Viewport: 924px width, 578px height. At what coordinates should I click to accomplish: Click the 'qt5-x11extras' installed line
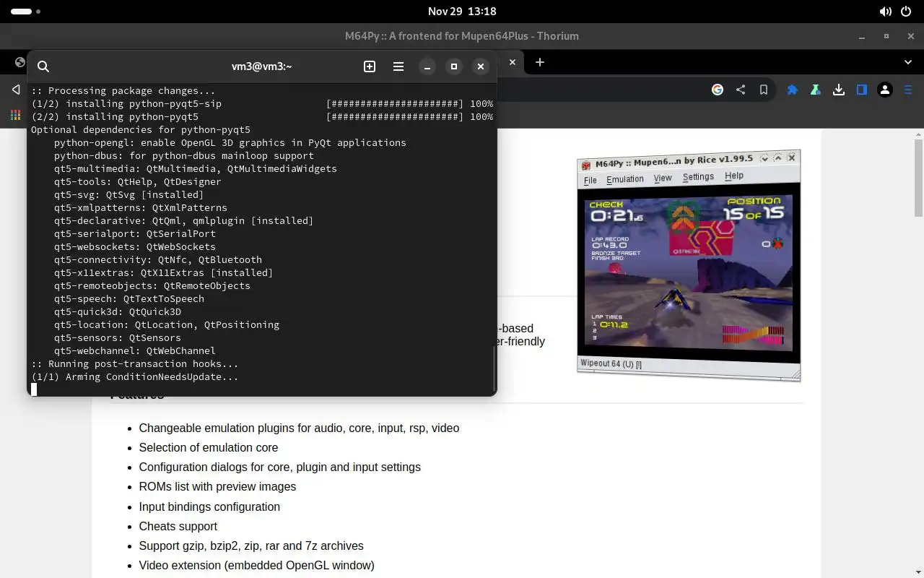164,272
